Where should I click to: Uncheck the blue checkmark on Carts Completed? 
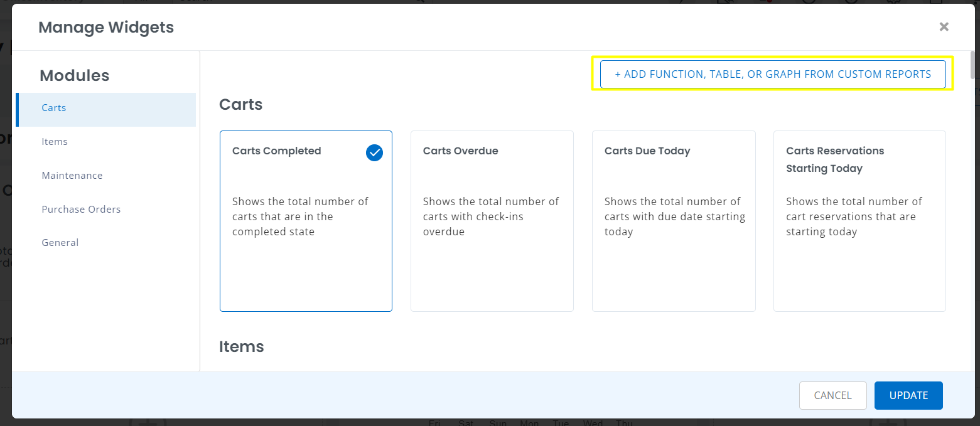(374, 152)
